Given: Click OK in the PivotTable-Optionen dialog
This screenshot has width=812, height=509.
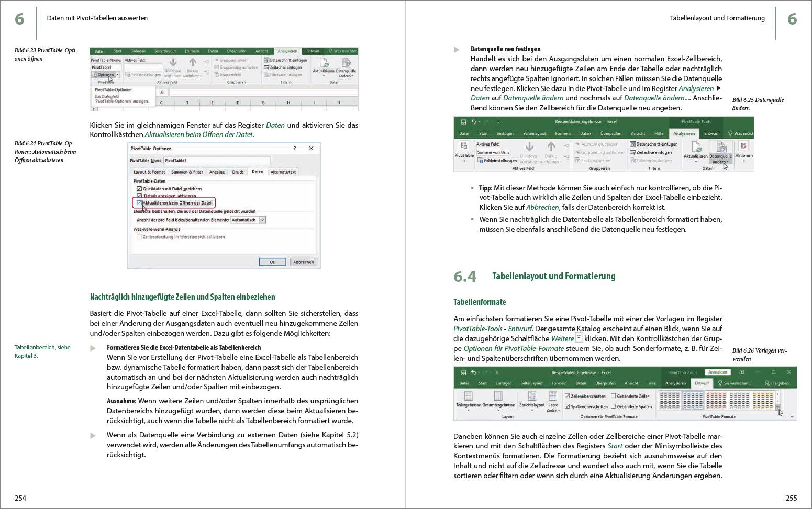Looking at the screenshot, I should pos(272,262).
